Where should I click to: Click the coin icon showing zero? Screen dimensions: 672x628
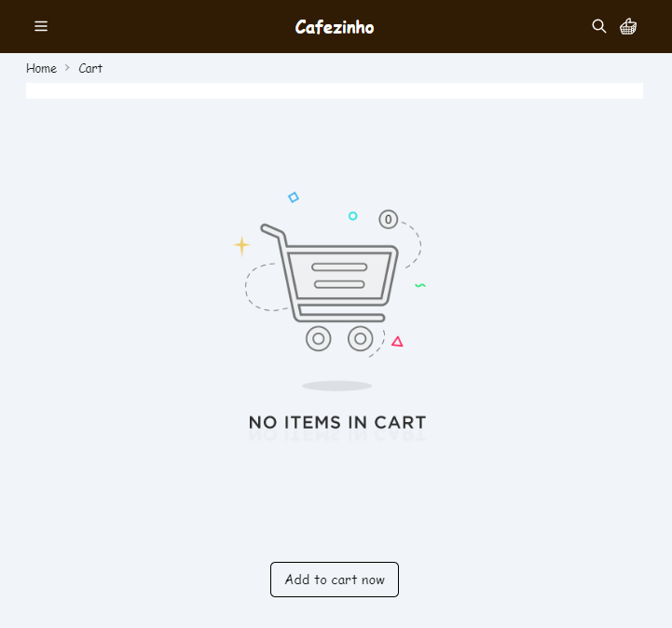pyautogui.click(x=389, y=220)
